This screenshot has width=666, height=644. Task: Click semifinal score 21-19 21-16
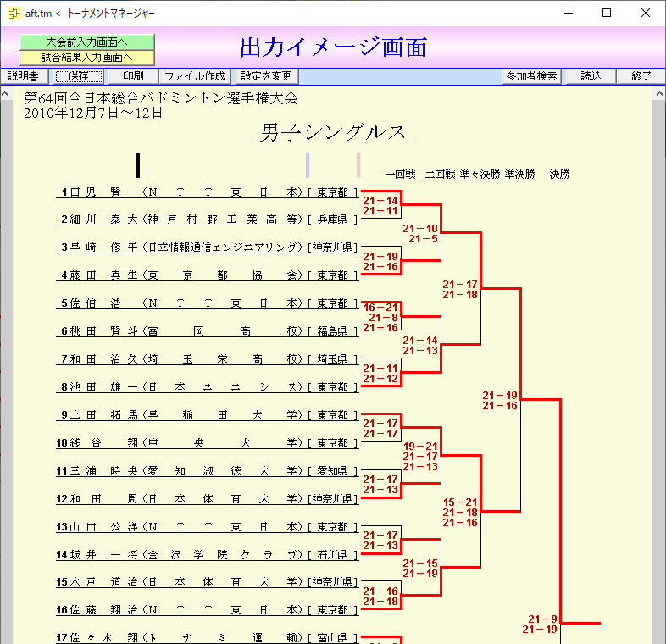tap(500, 401)
